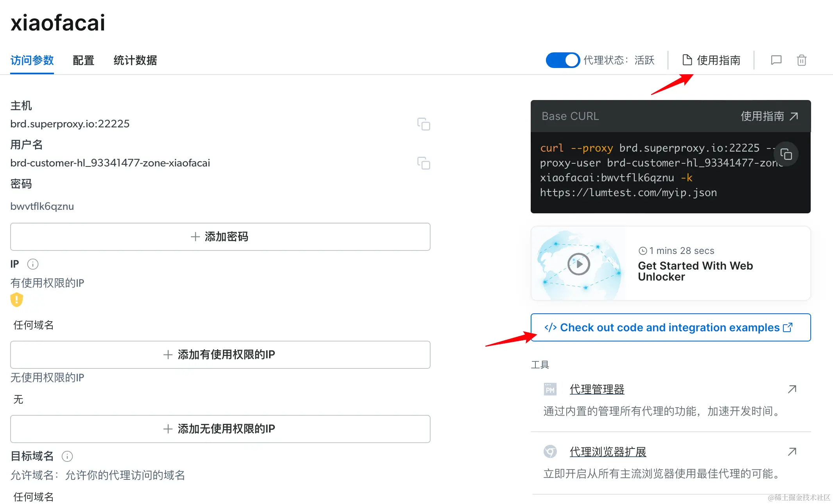Toggle the 代理状态 active switch
The width and height of the screenshot is (833, 504).
[562, 60]
